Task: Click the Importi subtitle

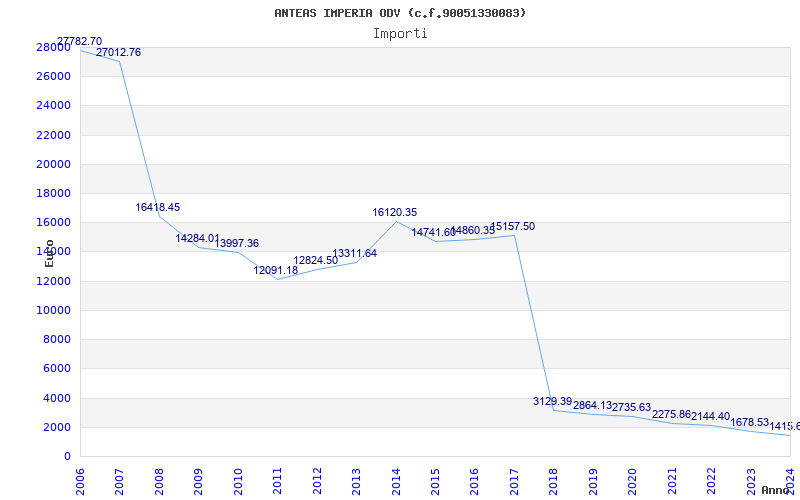Action: (x=400, y=34)
